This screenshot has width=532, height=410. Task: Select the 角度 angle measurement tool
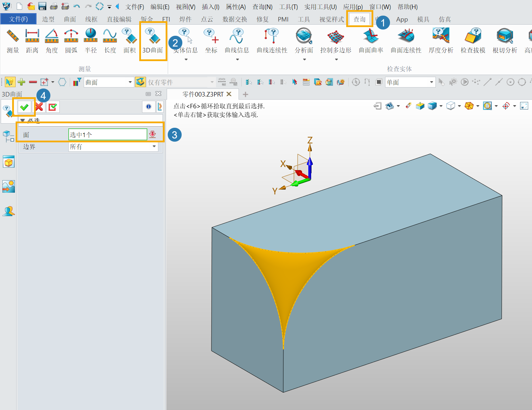click(x=52, y=41)
